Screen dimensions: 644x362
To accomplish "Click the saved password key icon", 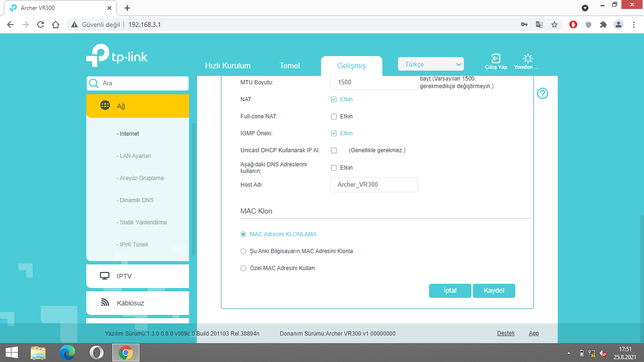I will 524,25.
